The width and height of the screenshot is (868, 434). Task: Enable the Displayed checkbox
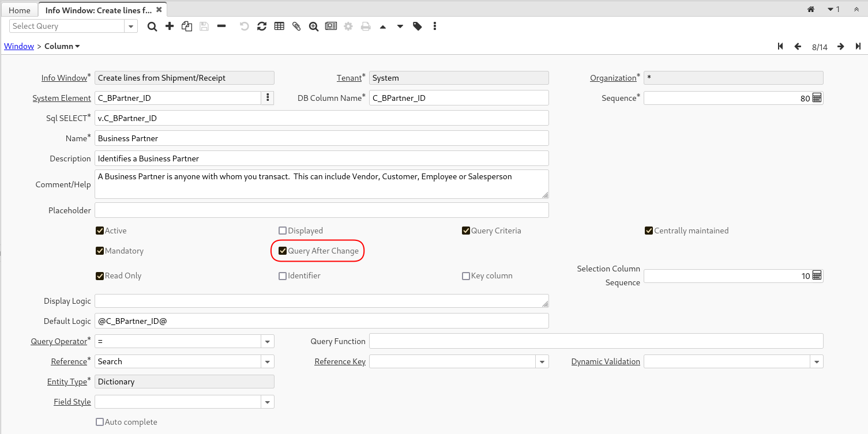pos(283,231)
